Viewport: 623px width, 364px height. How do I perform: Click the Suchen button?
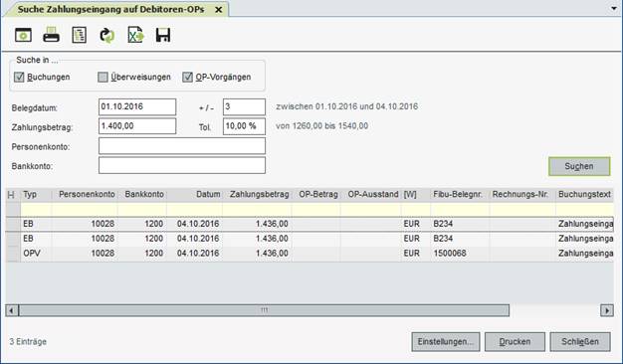pyautogui.click(x=579, y=166)
